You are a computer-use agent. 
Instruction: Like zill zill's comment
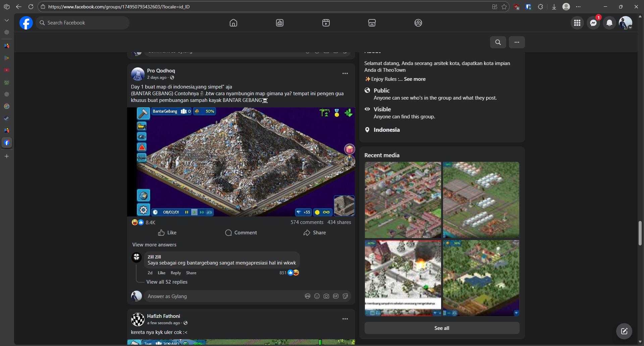coord(161,273)
